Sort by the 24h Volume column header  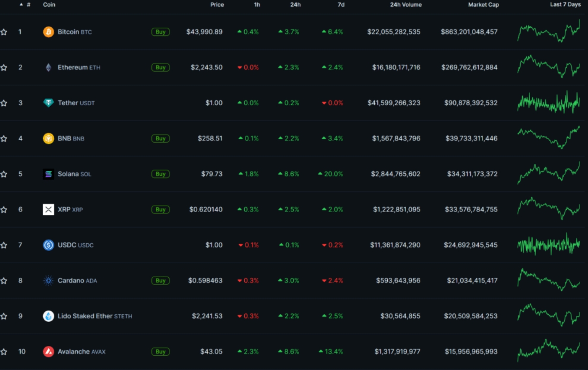406,5
